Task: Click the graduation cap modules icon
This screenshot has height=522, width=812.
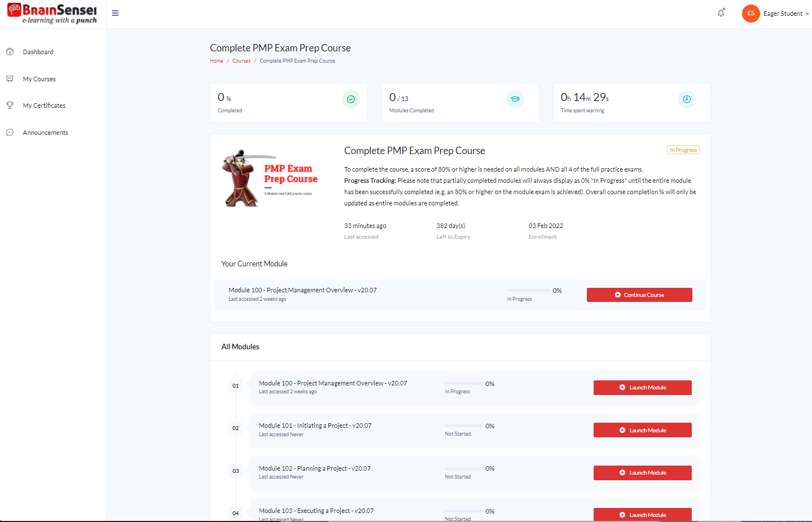Action: [x=515, y=99]
